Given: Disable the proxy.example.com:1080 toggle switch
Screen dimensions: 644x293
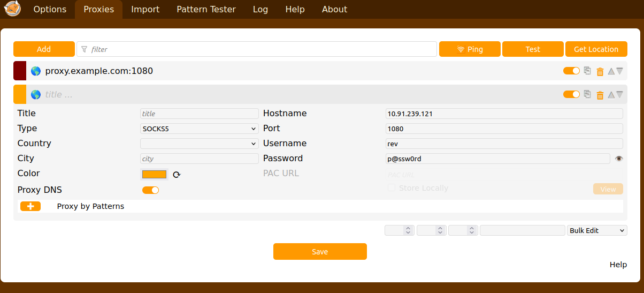Looking at the screenshot, I should (x=571, y=71).
